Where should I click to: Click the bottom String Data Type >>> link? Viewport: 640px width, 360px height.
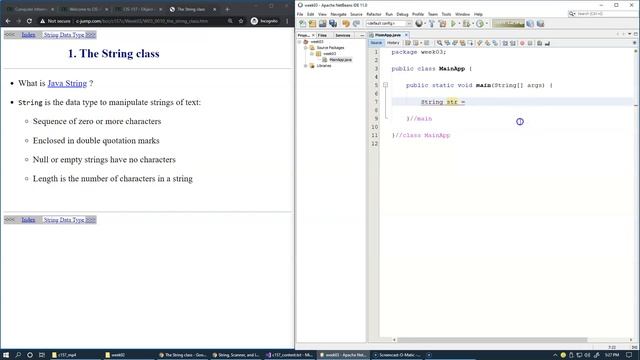click(69, 220)
